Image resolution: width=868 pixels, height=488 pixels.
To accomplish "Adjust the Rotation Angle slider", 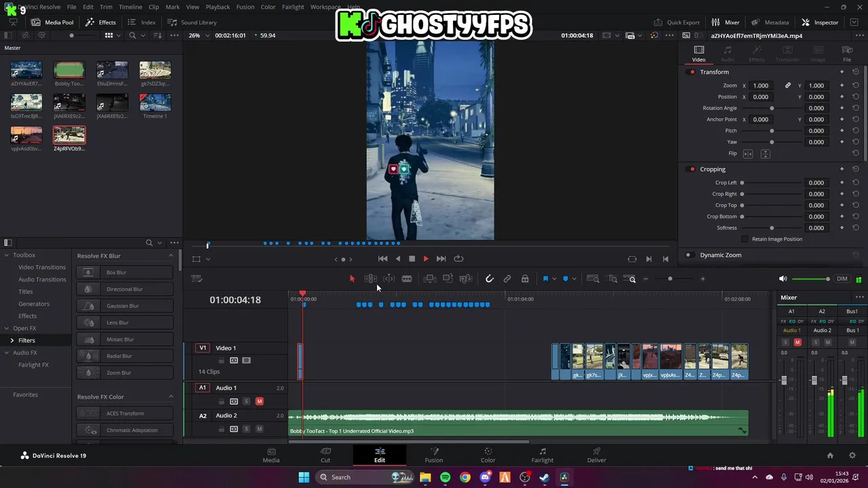I will coord(772,108).
